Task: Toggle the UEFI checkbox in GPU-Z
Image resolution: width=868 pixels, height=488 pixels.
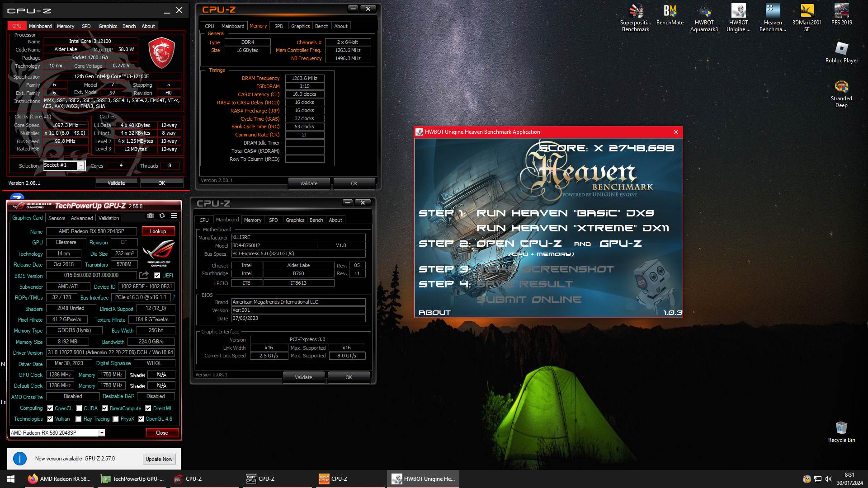Action: 157,276
